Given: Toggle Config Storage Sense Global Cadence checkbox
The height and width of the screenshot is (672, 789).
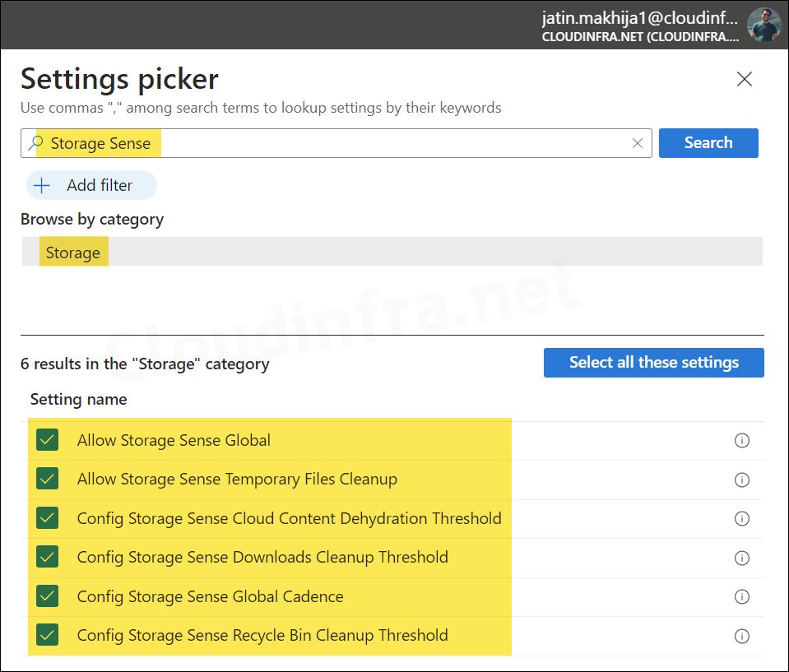Looking at the screenshot, I should point(48,596).
